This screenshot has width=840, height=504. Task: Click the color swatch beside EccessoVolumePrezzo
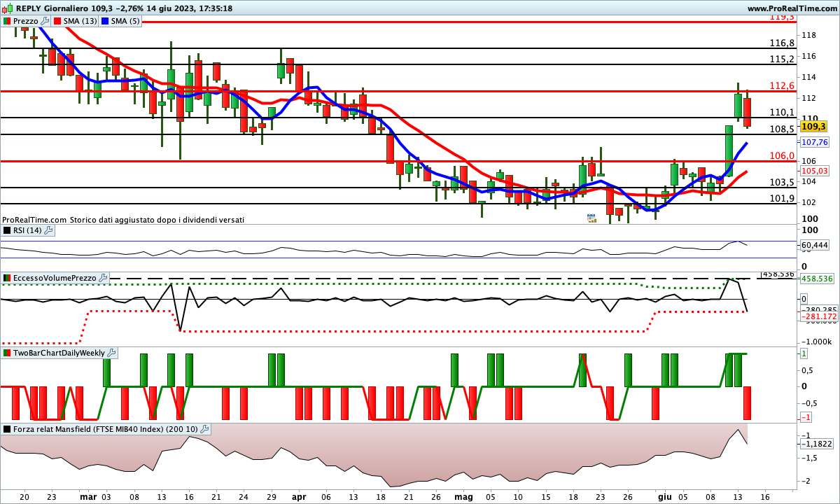click(x=8, y=278)
